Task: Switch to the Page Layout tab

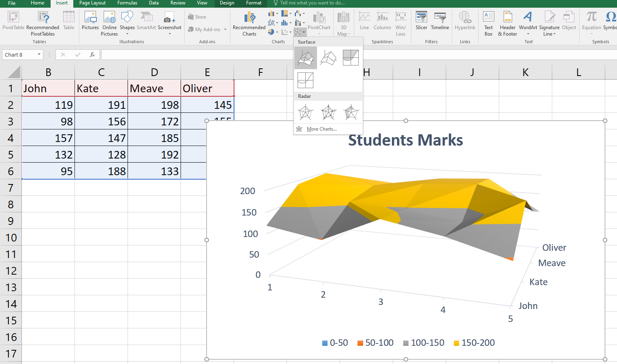Action: (x=92, y=3)
